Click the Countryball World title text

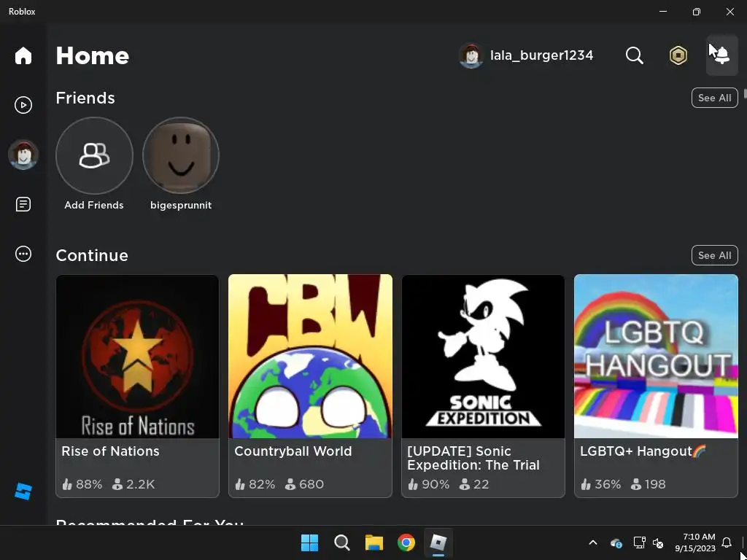(293, 451)
